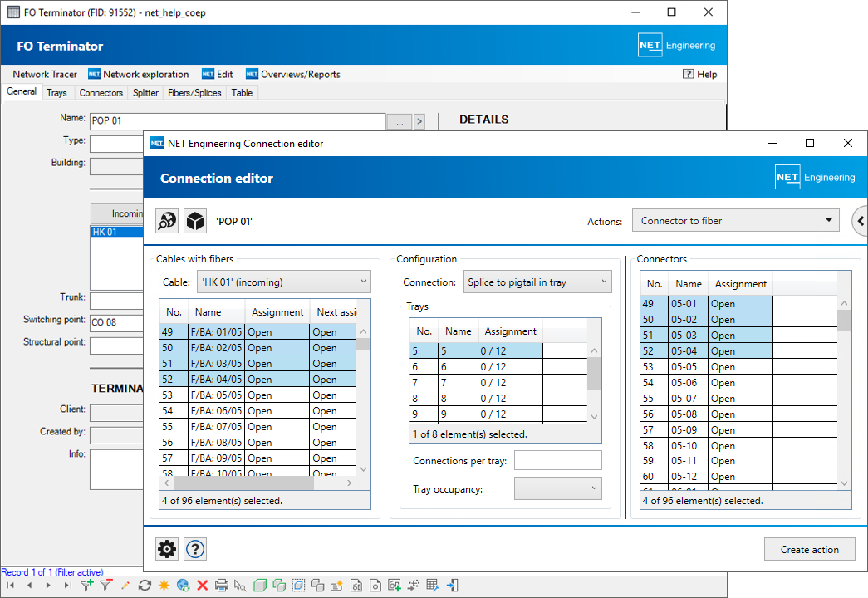The width and height of the screenshot is (868, 598).
Task: Click the gray overlapping squares icon
Action: 318,586
